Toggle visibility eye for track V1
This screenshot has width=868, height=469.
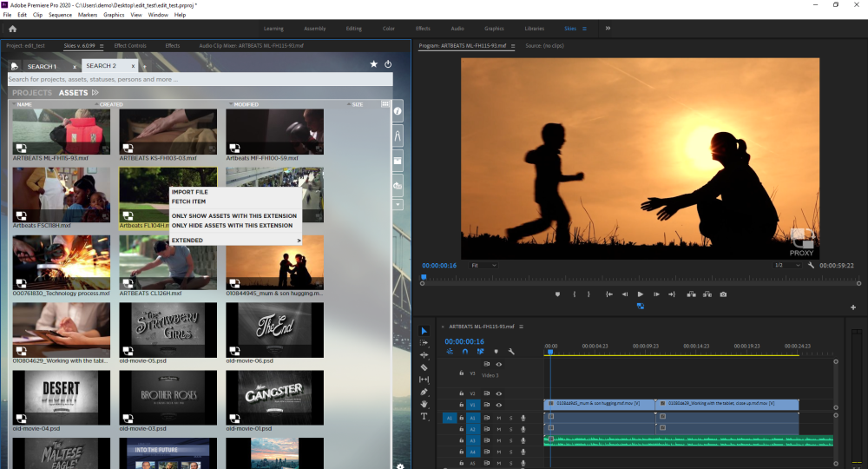coord(499,405)
